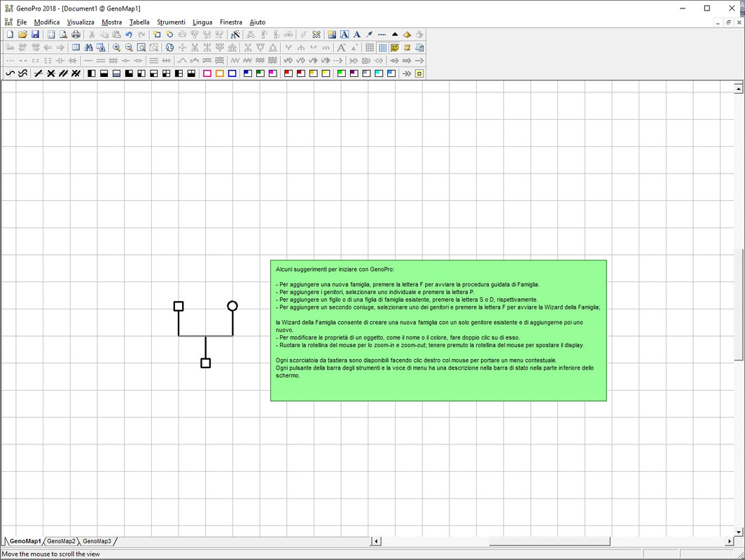Apply the purple corner fill swatch
The height and width of the screenshot is (560, 745).
coord(354,73)
